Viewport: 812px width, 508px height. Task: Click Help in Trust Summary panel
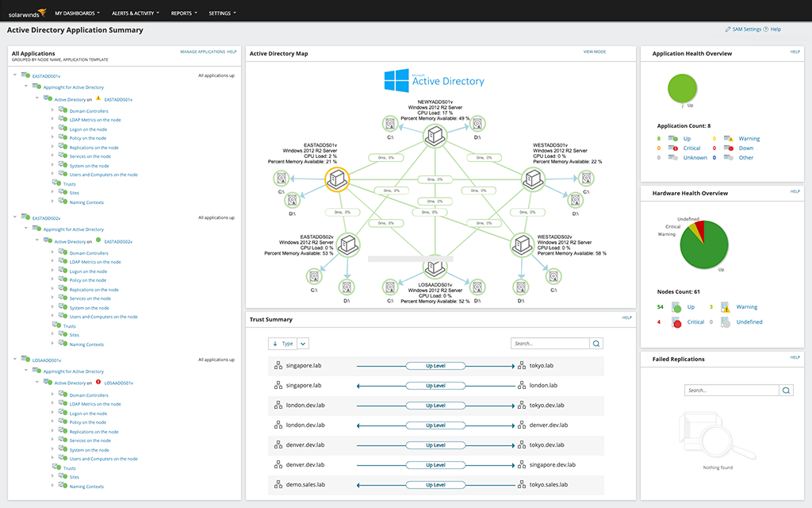tap(626, 317)
